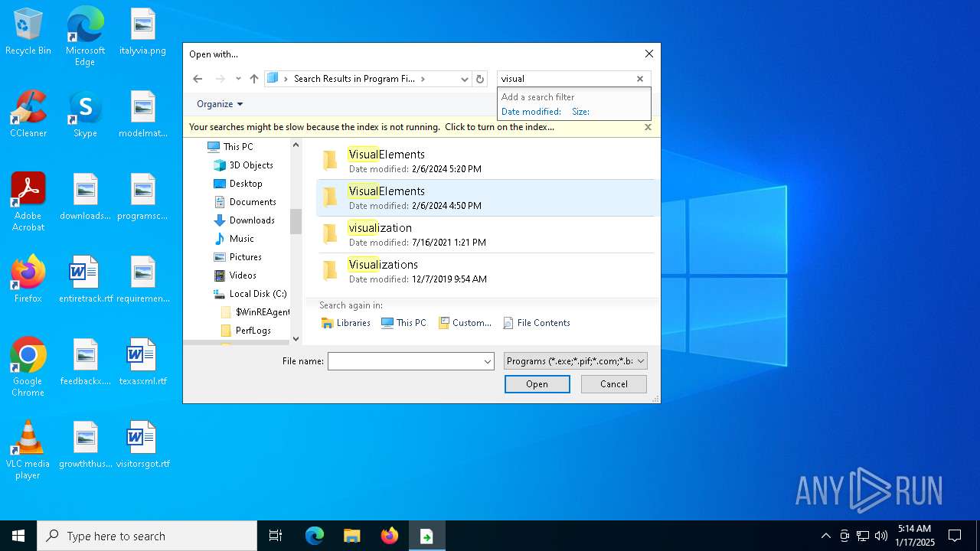980x551 pixels.
Task: Clear the 'visual' search text
Action: pyautogui.click(x=640, y=79)
